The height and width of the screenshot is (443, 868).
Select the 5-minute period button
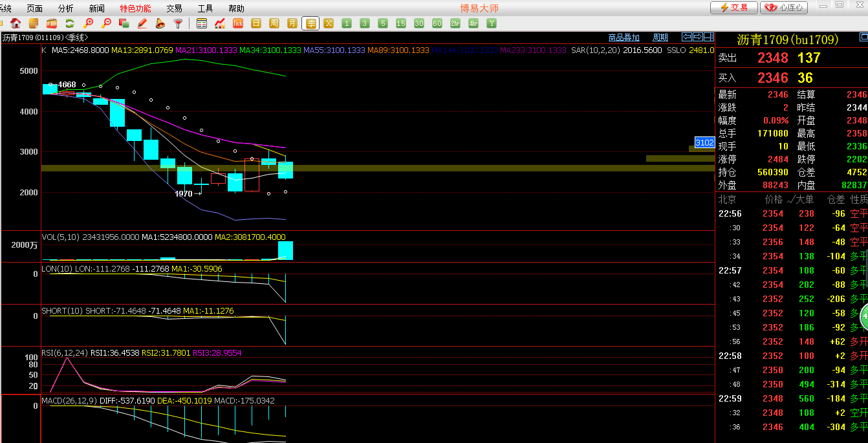click(x=383, y=23)
